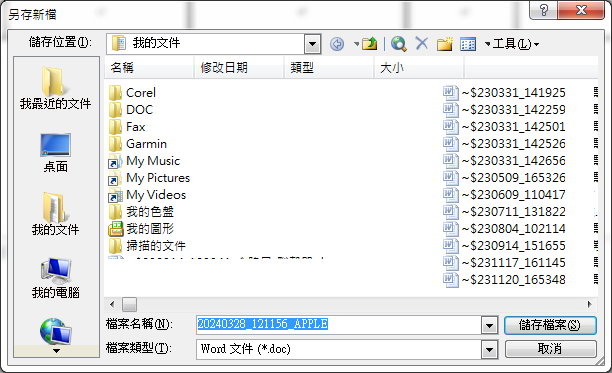The image size is (612, 373).
Task: Go to 桌面 in the places bar
Action: 55,153
